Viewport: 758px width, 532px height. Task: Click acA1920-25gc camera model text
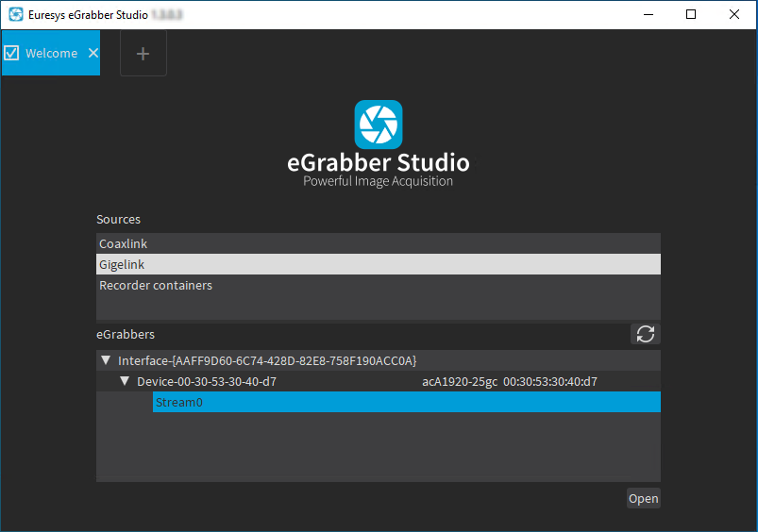click(x=460, y=382)
